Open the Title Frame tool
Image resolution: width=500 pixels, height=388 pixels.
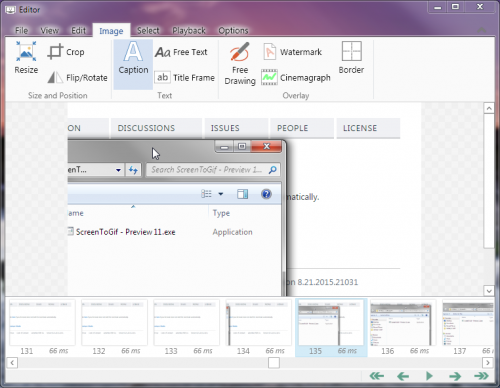point(185,77)
